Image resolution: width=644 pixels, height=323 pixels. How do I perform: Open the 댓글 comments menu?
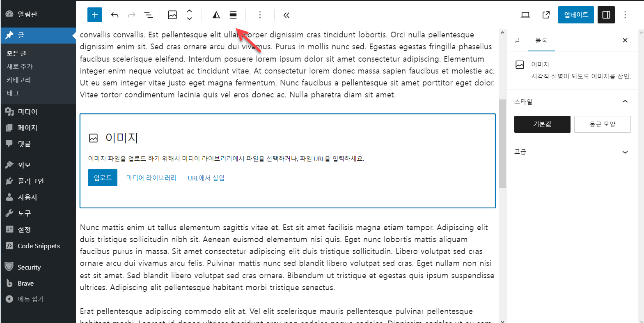(x=38, y=144)
